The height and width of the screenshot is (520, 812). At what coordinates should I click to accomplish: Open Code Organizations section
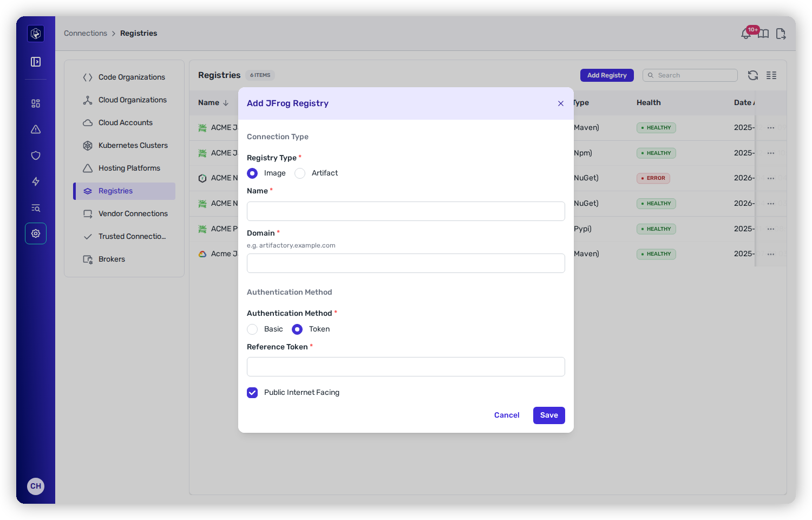pos(124,77)
